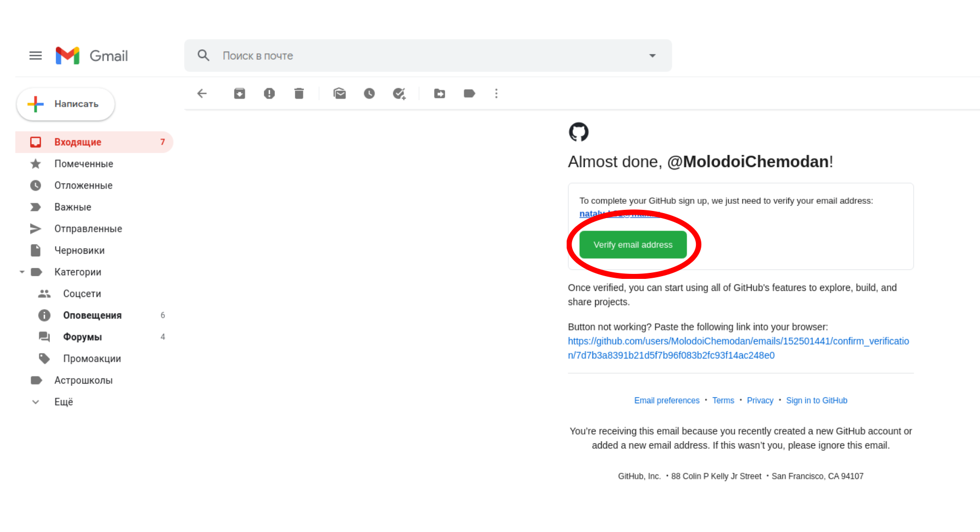Click the document icon beside Черновики
The width and height of the screenshot is (980, 532).
36,250
